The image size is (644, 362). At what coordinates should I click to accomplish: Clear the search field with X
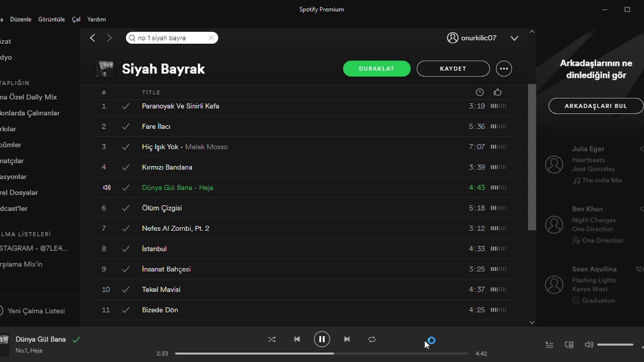[211, 38]
